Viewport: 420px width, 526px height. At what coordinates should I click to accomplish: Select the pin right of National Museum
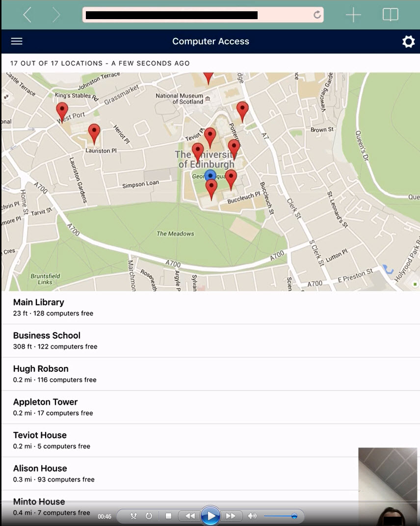(242, 111)
